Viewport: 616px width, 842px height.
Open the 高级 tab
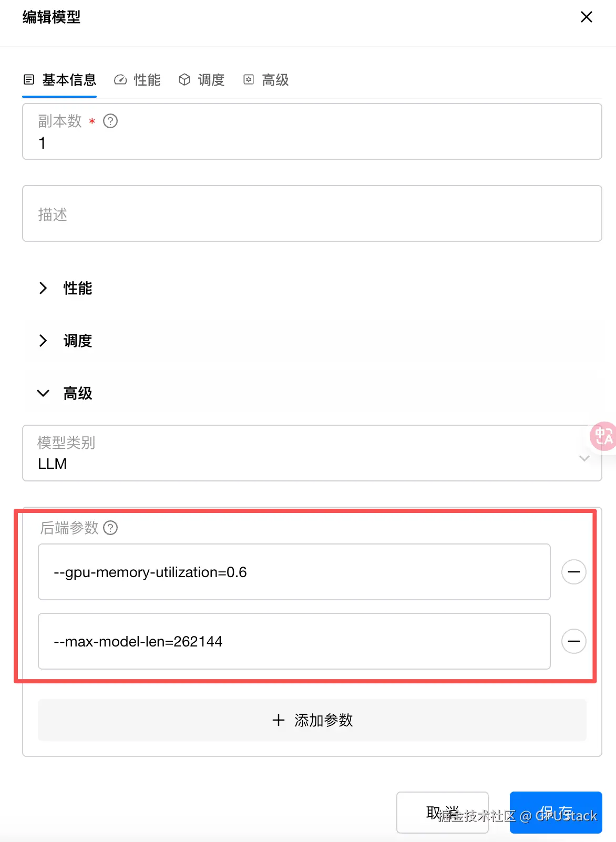coord(266,80)
